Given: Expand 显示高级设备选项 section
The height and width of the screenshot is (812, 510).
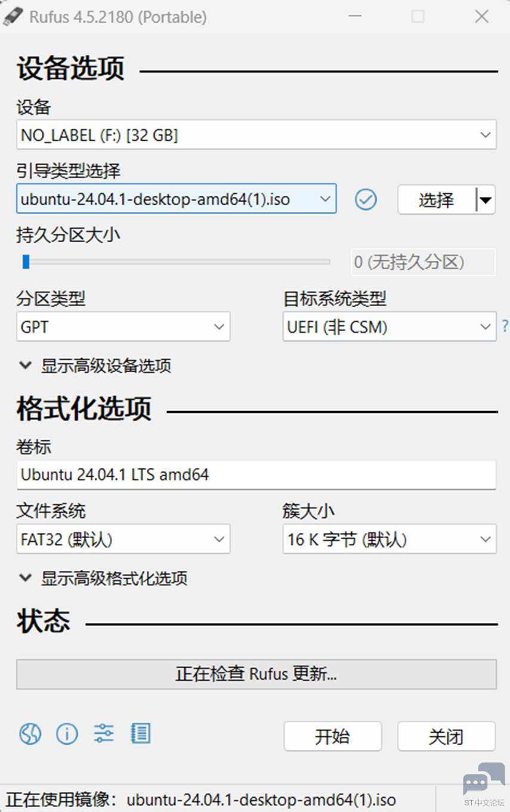Looking at the screenshot, I should (x=95, y=366).
